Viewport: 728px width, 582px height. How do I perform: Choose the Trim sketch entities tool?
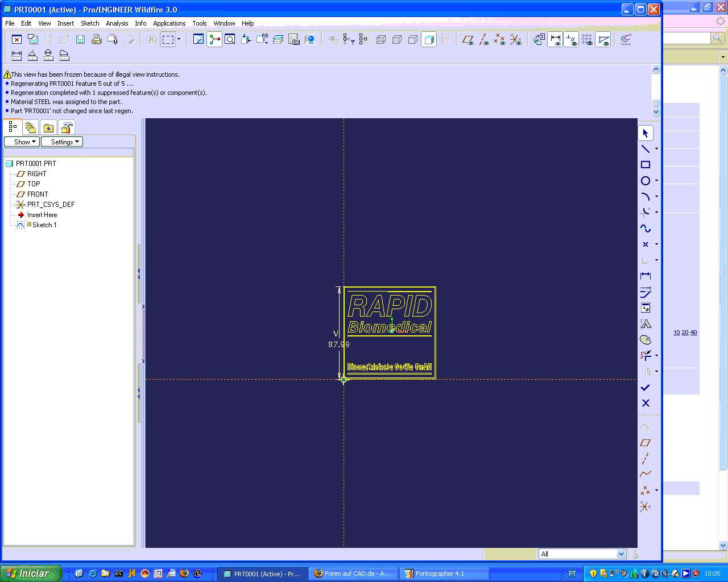coord(646,356)
